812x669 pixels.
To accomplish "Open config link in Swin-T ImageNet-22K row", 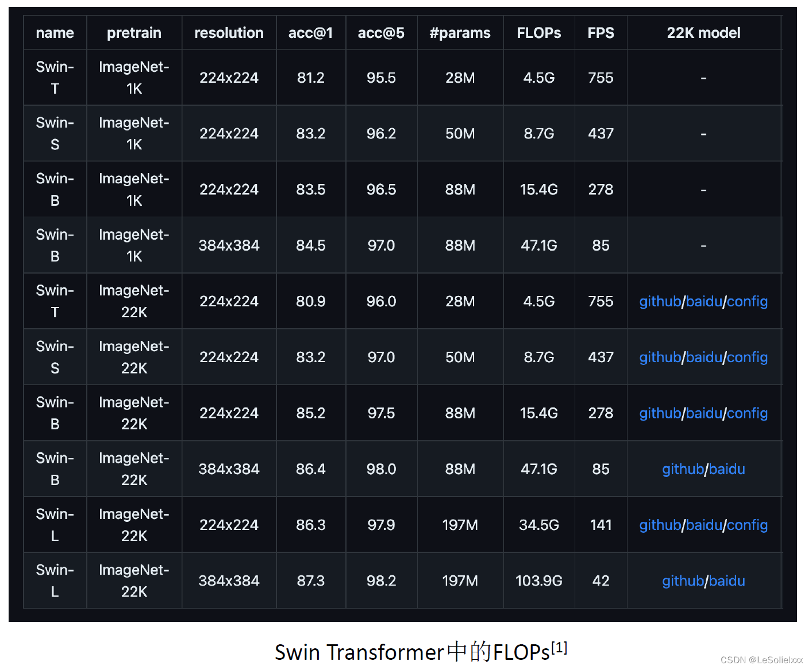I will [747, 302].
